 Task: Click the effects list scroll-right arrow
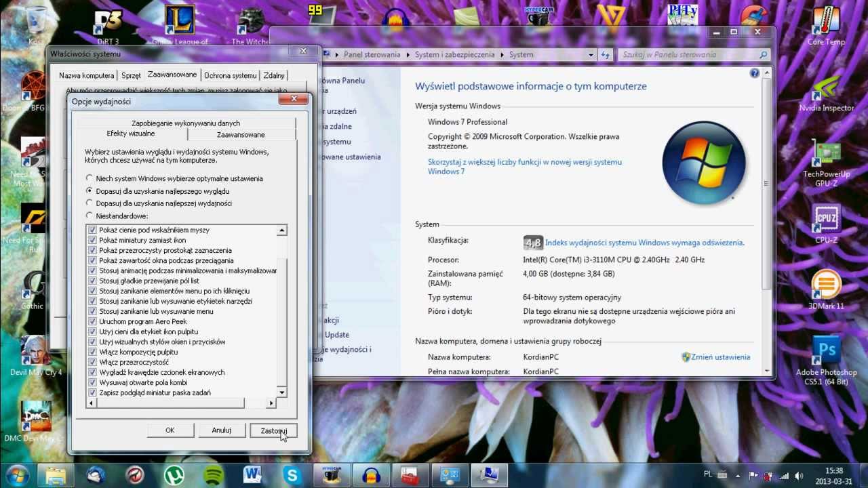pos(271,403)
